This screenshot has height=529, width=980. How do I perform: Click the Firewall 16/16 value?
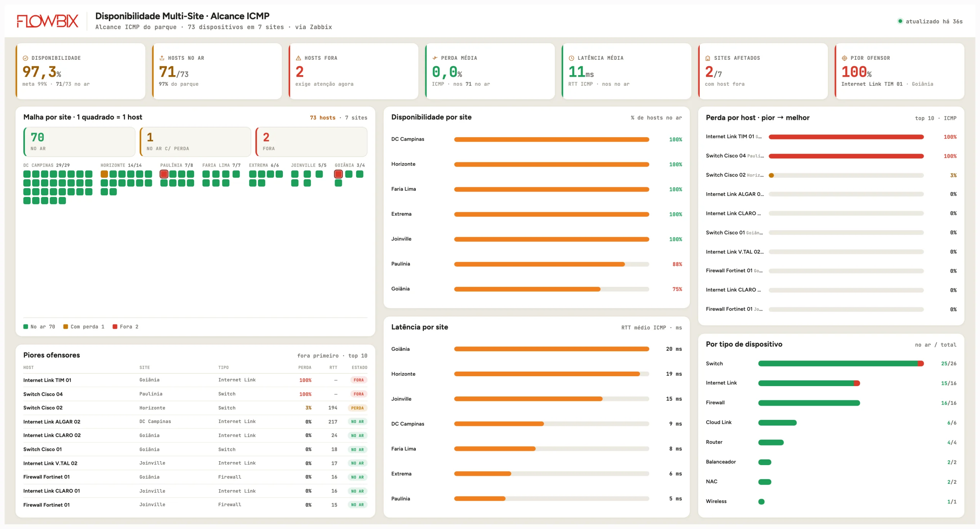click(949, 403)
